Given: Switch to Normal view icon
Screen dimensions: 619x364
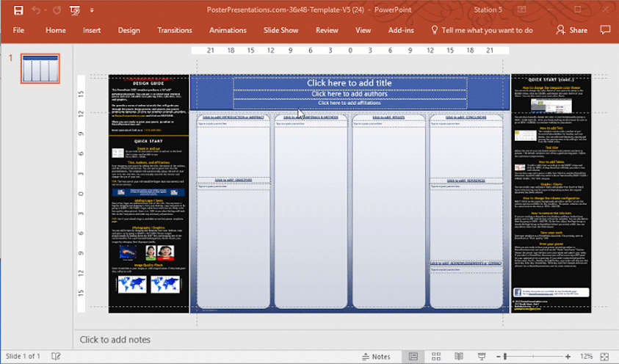Looking at the screenshot, I should 413,357.
